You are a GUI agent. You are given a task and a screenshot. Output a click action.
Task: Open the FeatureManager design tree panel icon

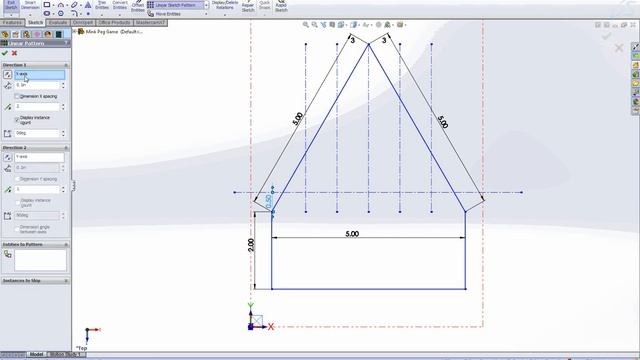click(5, 34)
